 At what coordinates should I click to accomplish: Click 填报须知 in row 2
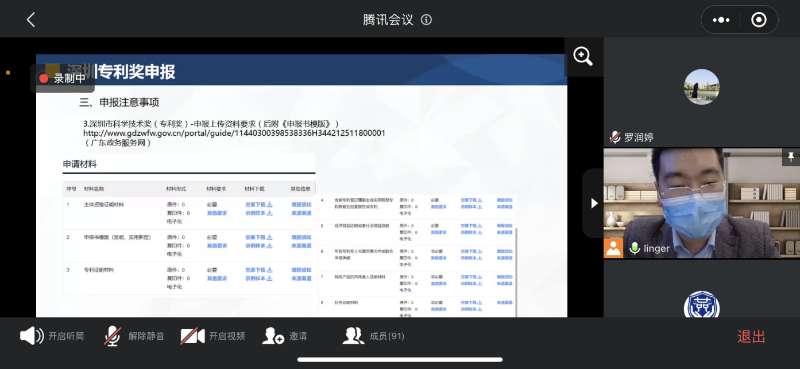coord(301,237)
